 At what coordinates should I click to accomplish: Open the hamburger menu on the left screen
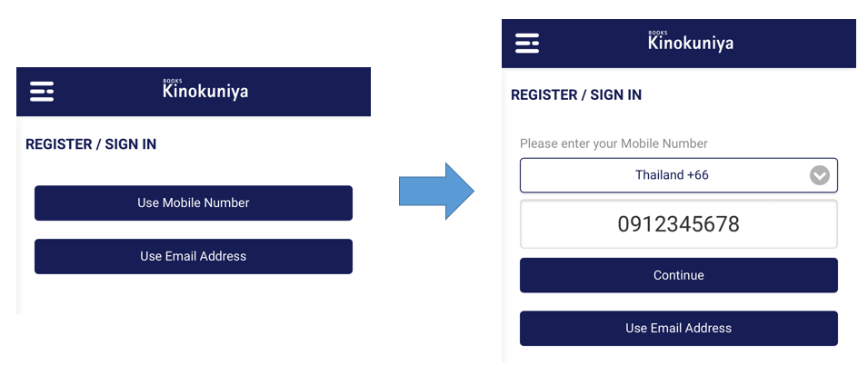point(42,92)
